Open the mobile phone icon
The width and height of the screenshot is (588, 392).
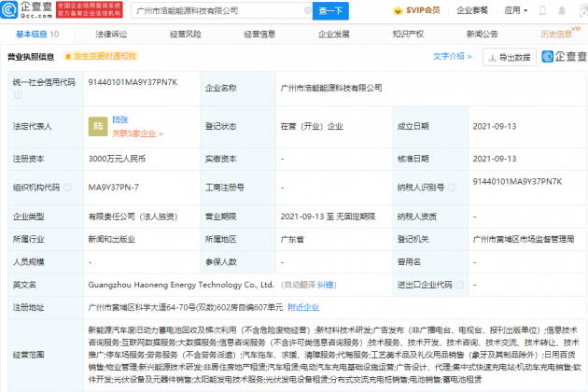click(x=542, y=10)
